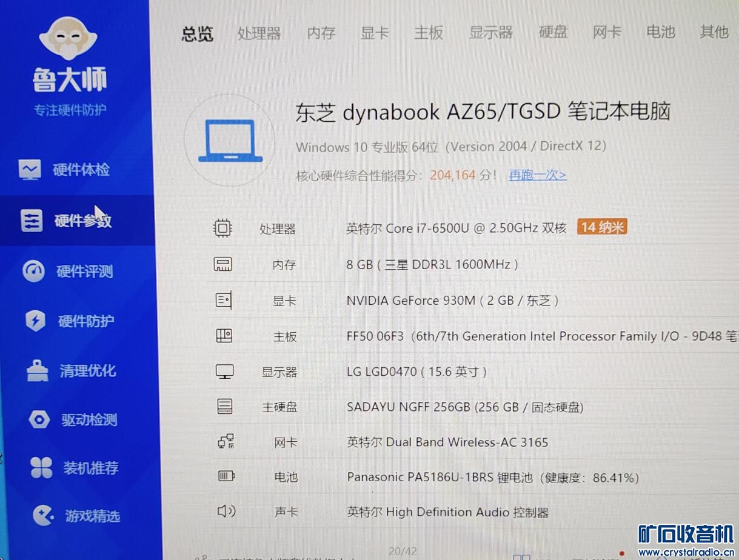Click the 处理器 chip icon in list
This screenshot has width=739, height=560.
tap(222, 228)
